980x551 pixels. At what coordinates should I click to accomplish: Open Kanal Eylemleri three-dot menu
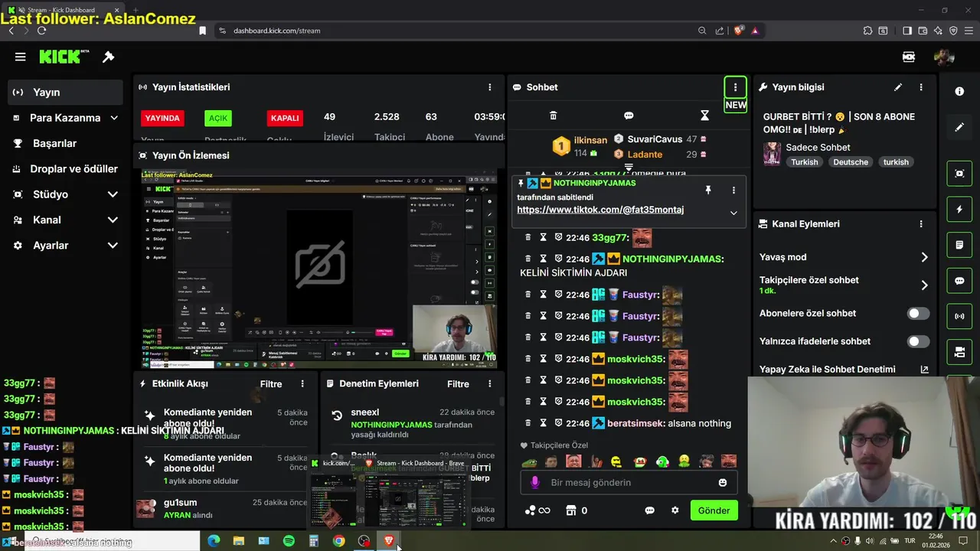click(x=921, y=224)
